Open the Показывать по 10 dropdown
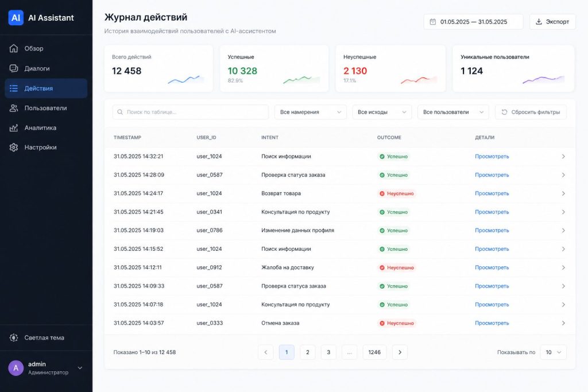 (553, 352)
